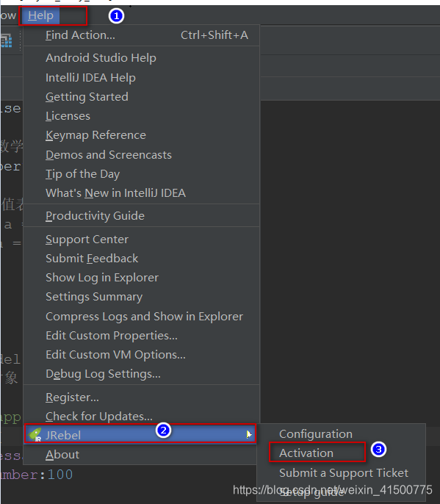
Task: Select Demos and Screencasts
Action: 142,154
